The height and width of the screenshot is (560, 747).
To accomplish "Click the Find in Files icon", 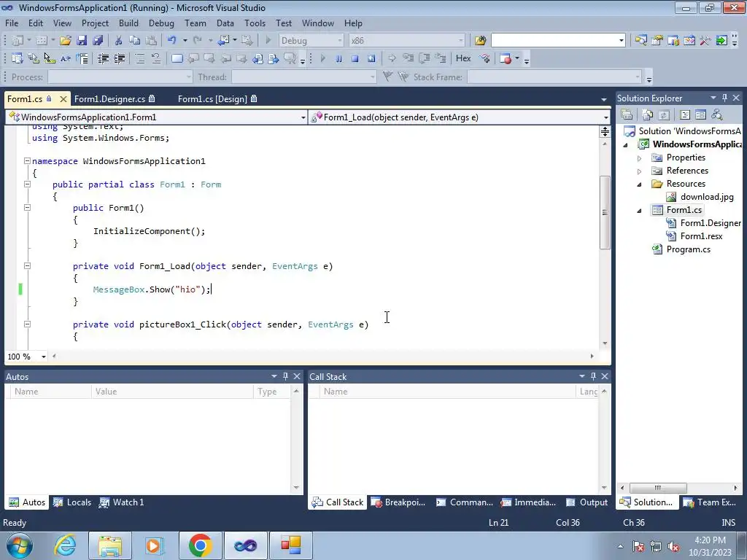I will coord(480,41).
